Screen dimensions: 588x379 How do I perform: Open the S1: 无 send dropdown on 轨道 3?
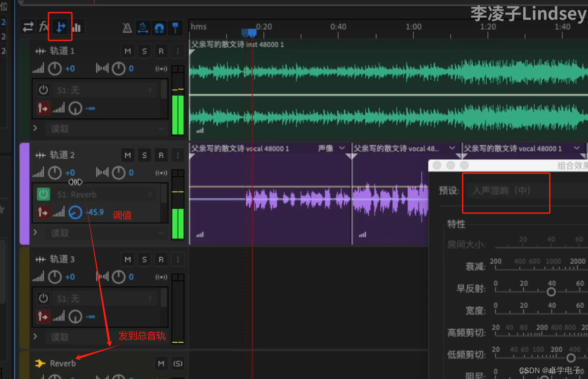[105, 299]
